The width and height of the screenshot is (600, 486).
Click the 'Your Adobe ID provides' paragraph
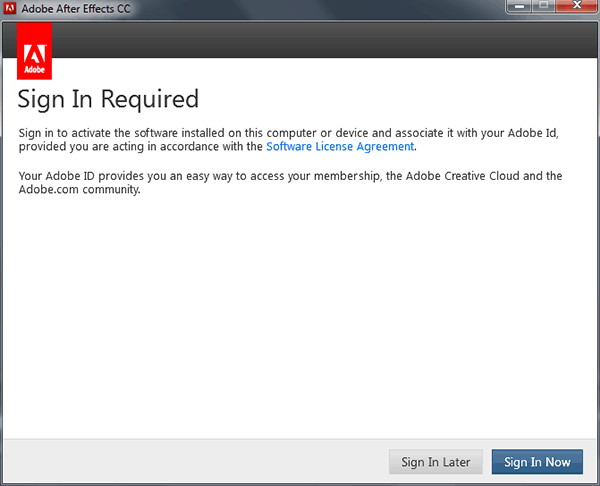(290, 183)
